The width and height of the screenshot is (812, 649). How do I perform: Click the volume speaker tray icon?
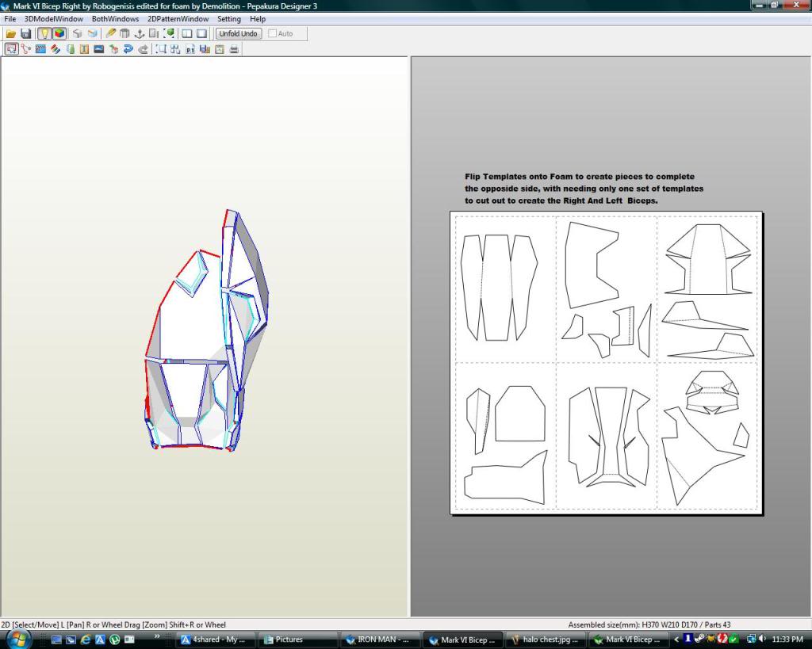point(762,639)
